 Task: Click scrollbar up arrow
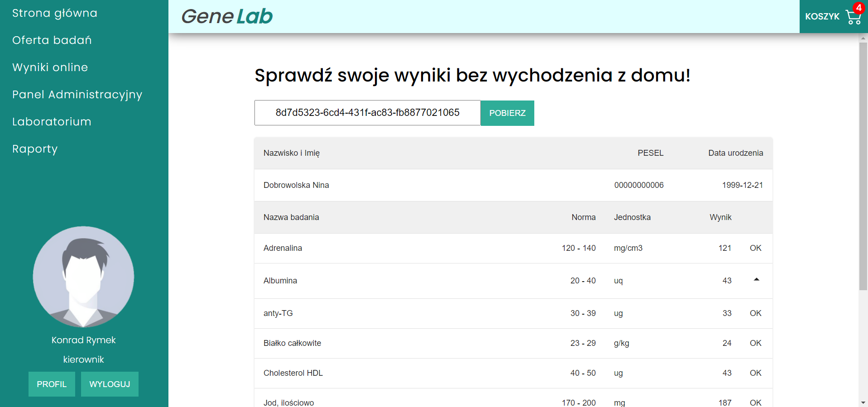coord(863,38)
